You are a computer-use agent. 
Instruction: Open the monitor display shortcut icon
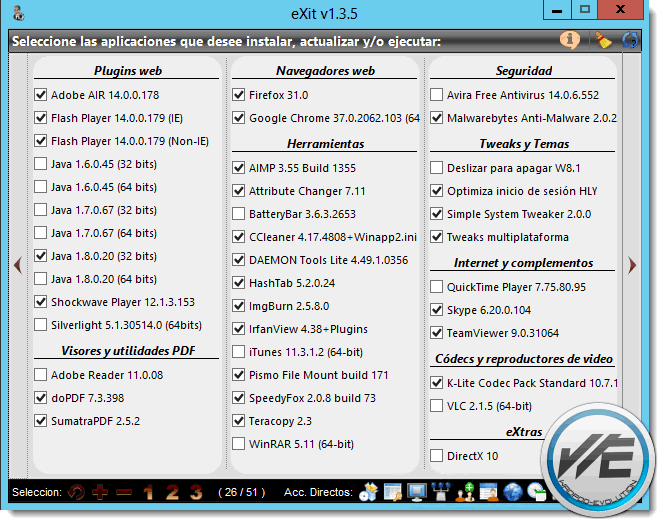(417, 492)
